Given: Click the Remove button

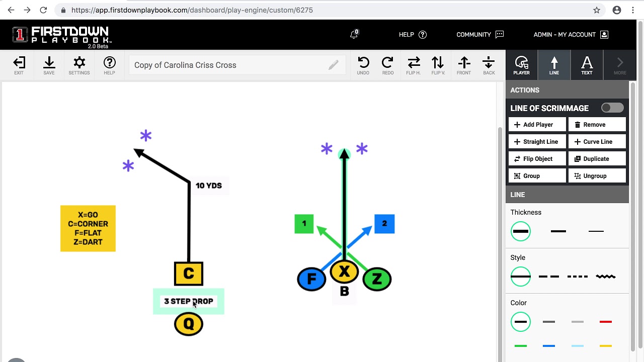Looking at the screenshot, I should point(597,125).
